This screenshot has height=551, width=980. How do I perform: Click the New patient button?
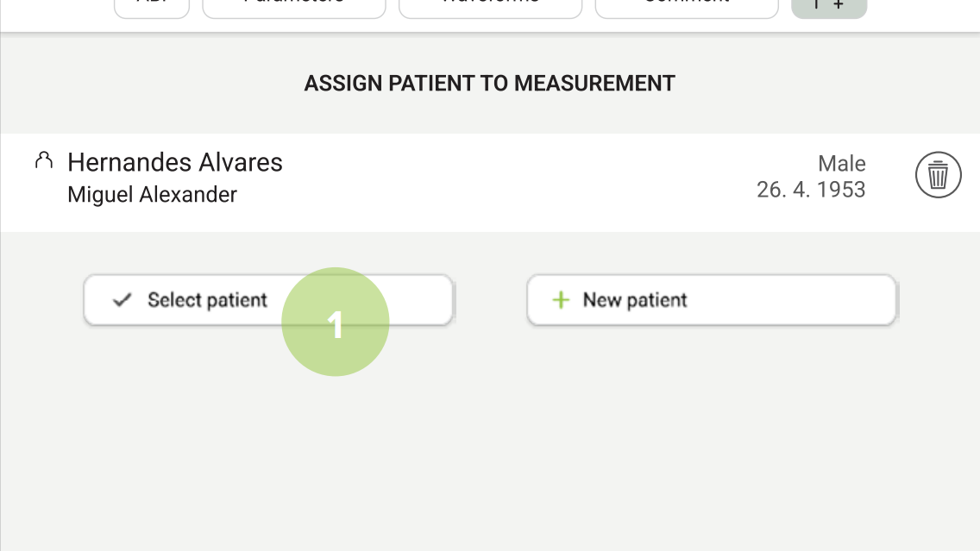[711, 299]
